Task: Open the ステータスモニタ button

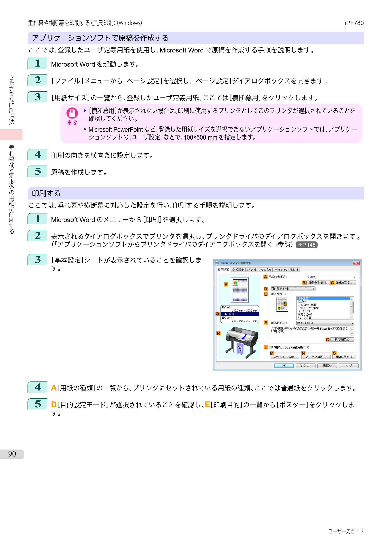Action: (x=284, y=357)
